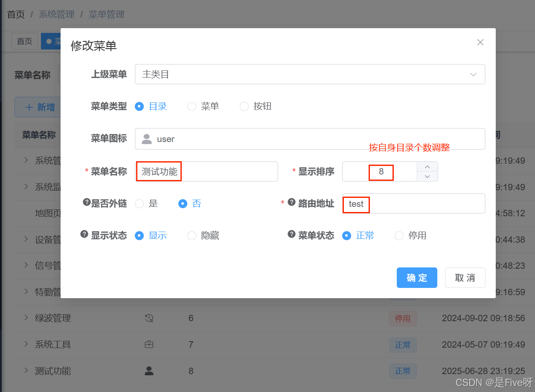Image resolution: width=535 pixels, height=392 pixels.
Task: Click the 测试功能 user icon in table
Action: pos(149,371)
